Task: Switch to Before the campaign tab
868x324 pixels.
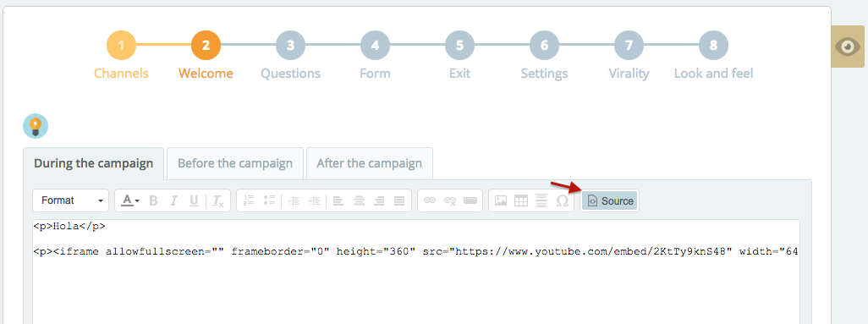Action: click(235, 163)
